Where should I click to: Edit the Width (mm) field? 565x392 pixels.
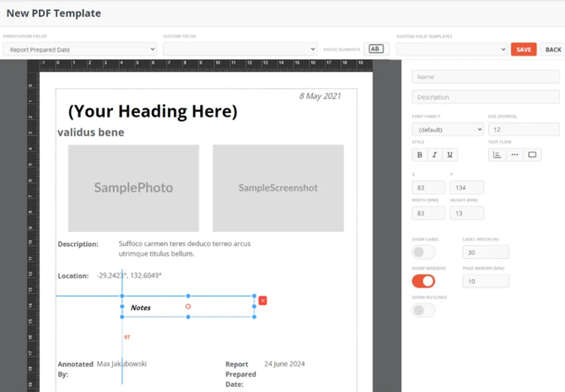(429, 213)
